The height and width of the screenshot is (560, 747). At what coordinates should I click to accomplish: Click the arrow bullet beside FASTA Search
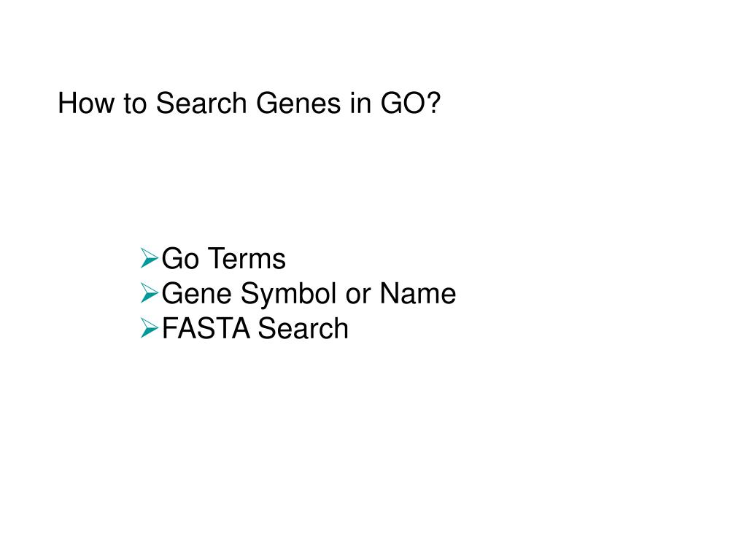(149, 328)
